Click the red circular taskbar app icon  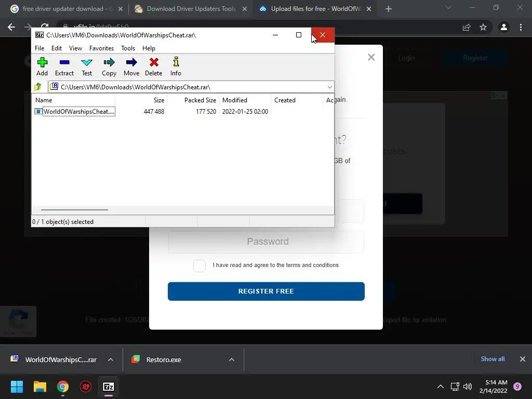click(86, 387)
